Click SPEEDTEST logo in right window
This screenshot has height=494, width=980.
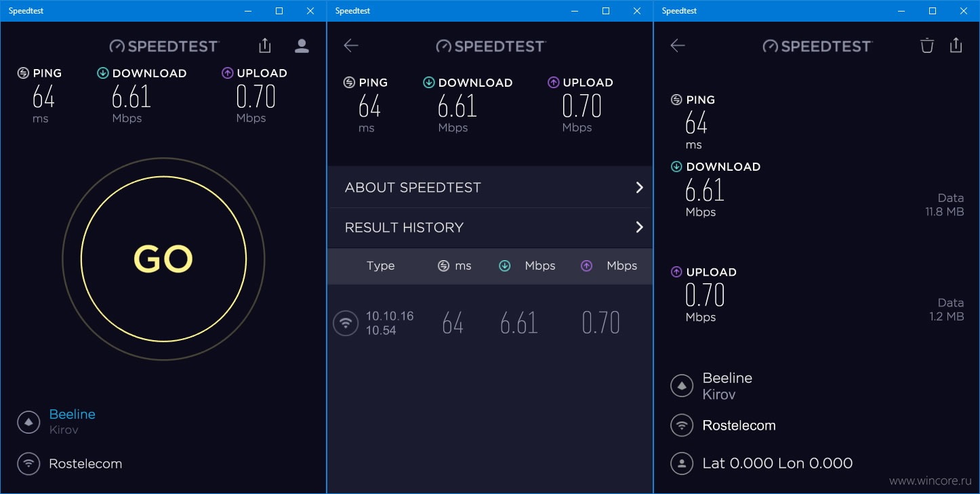tap(817, 46)
